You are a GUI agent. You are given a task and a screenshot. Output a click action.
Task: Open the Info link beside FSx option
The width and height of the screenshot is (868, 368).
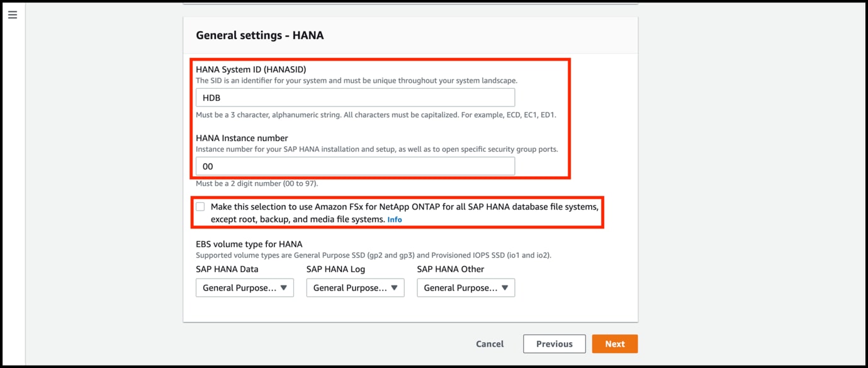click(395, 220)
